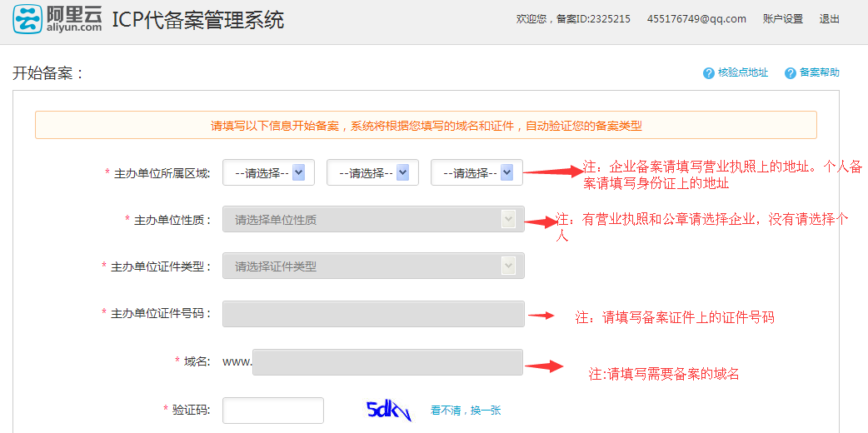Click 退出 to log out
This screenshot has height=433, width=868.
pyautogui.click(x=829, y=19)
